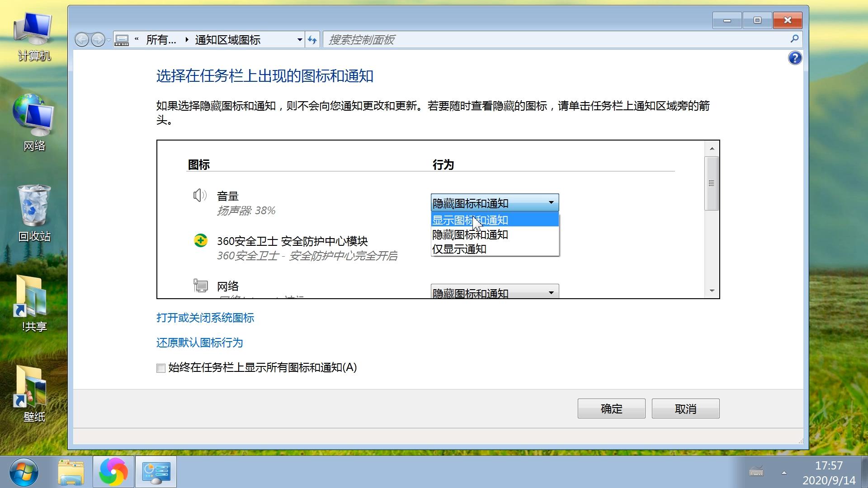Viewport: 868px width, 488px height.
Task: Open the 网络 behavior dropdown
Action: (x=551, y=292)
